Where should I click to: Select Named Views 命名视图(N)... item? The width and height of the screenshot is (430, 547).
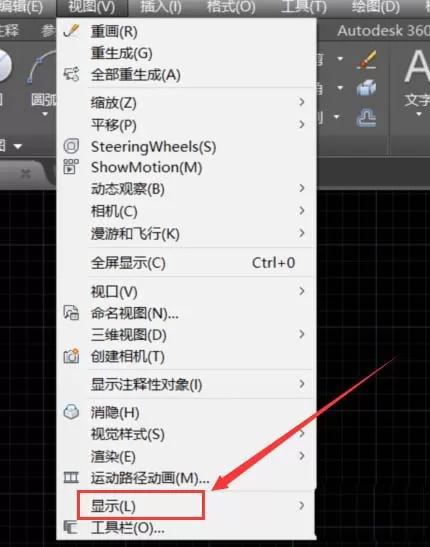coord(187,313)
